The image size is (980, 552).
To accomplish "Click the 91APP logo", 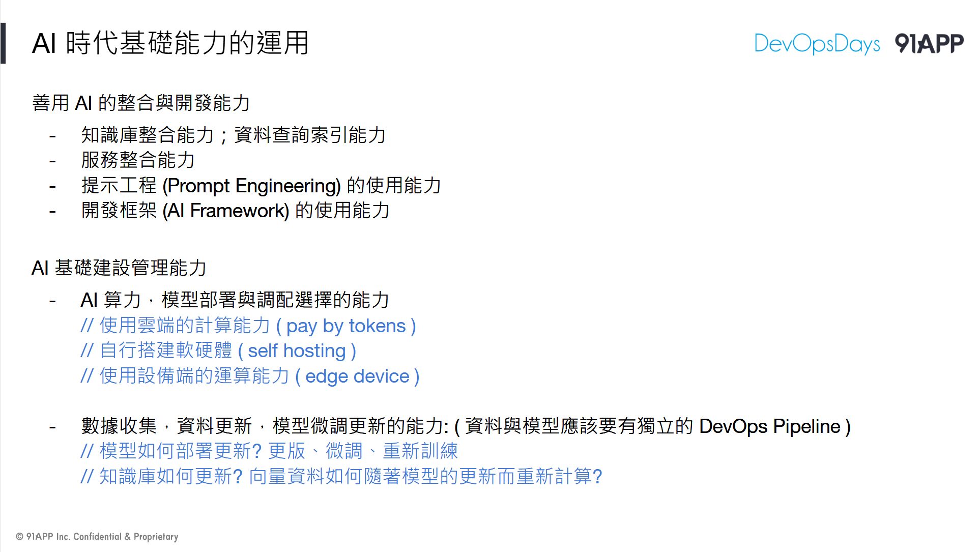I will (929, 44).
